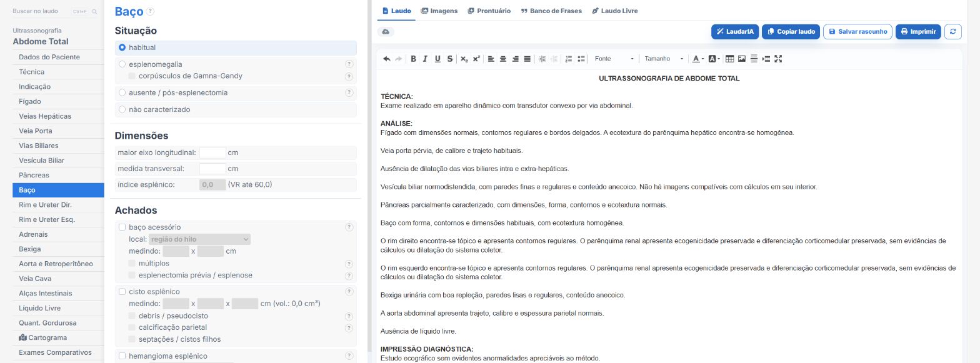Maximize the editor to fullscreen

(x=778, y=59)
